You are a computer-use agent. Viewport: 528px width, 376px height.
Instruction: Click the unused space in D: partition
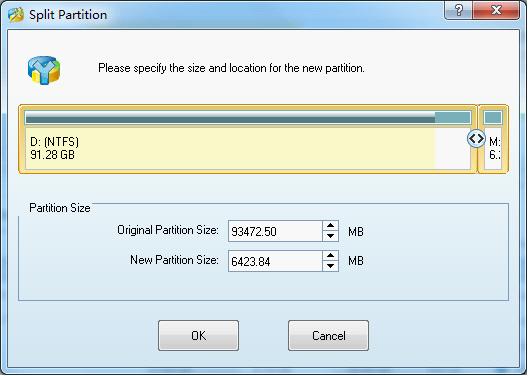coord(453,148)
